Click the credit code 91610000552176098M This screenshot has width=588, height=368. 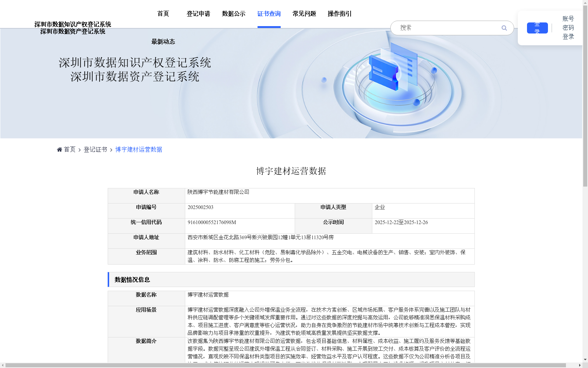tap(212, 222)
